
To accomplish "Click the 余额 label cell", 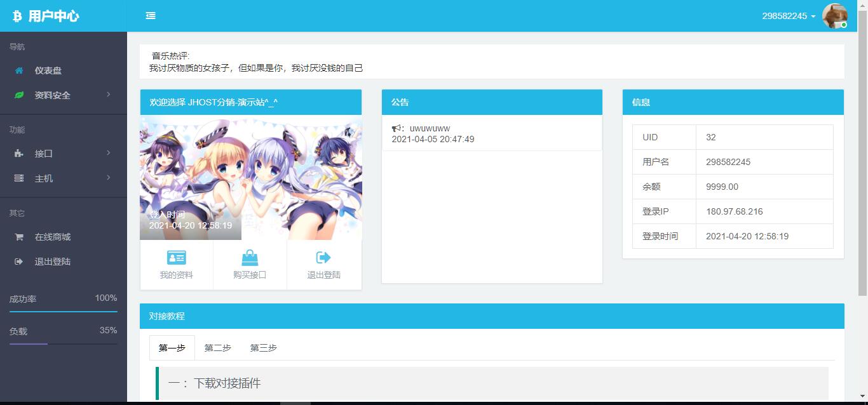I will click(664, 187).
